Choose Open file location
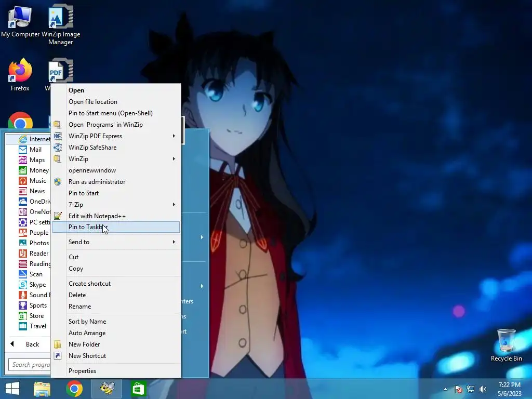Image resolution: width=532 pixels, height=399 pixels. click(116, 102)
